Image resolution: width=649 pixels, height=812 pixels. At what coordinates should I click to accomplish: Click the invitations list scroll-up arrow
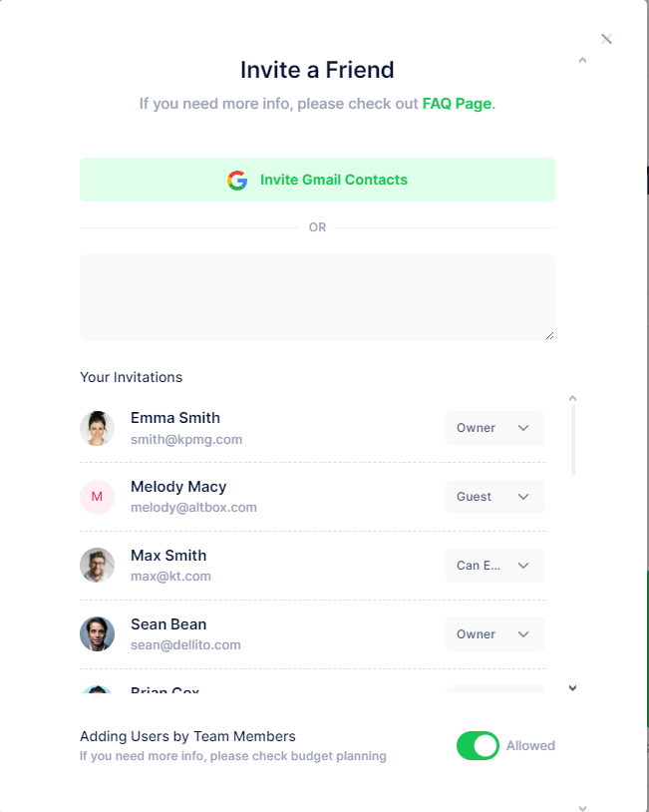pyautogui.click(x=573, y=399)
